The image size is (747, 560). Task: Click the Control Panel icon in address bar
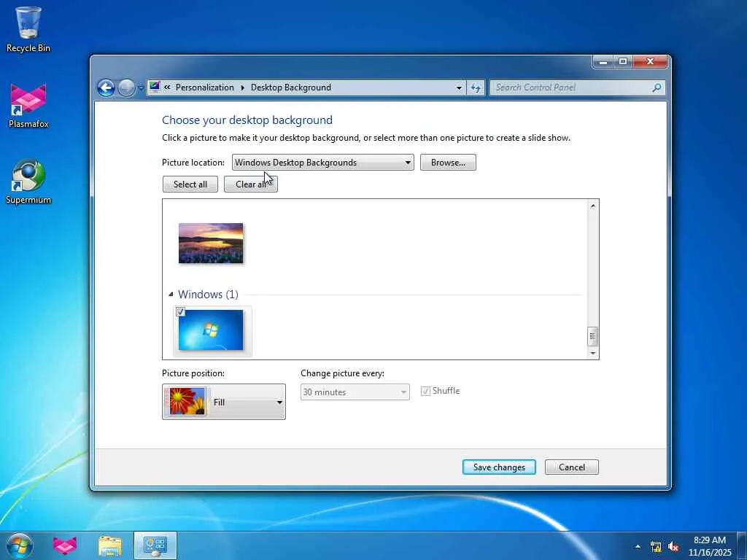pyautogui.click(x=155, y=87)
